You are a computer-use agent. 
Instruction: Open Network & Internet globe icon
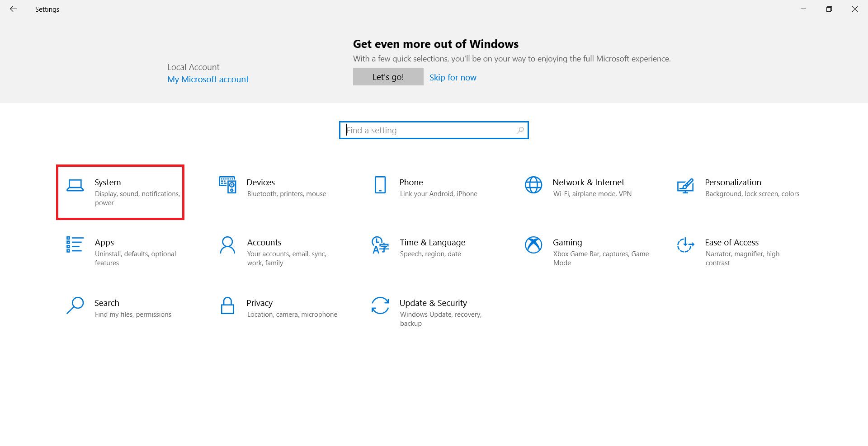pos(533,185)
